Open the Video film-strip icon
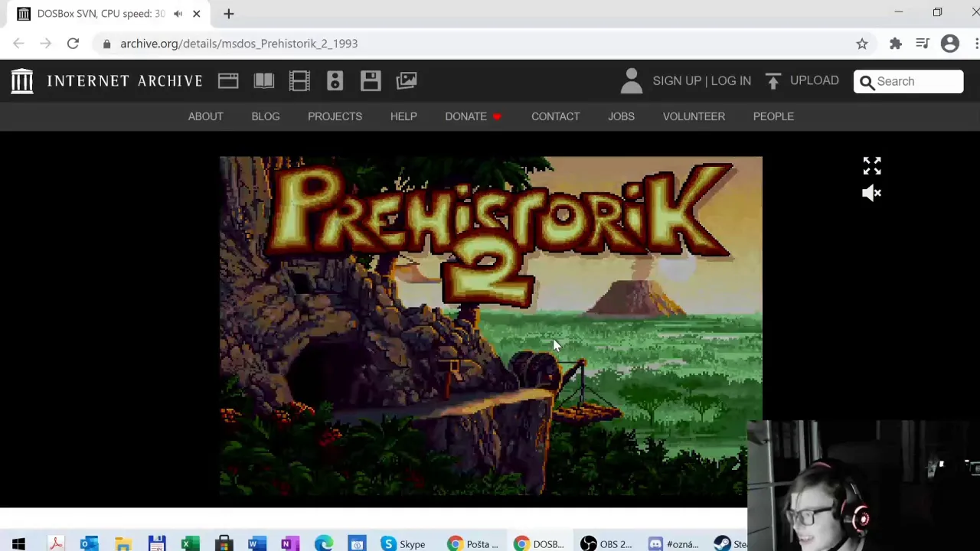Screen dimensions: 980x551 pos(299,80)
